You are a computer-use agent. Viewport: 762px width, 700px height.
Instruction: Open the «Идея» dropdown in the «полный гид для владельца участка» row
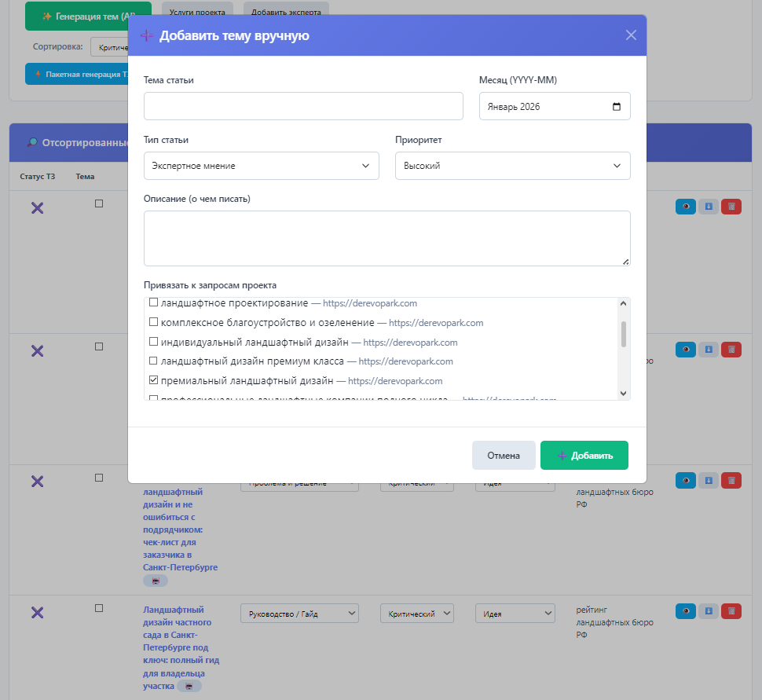point(515,614)
